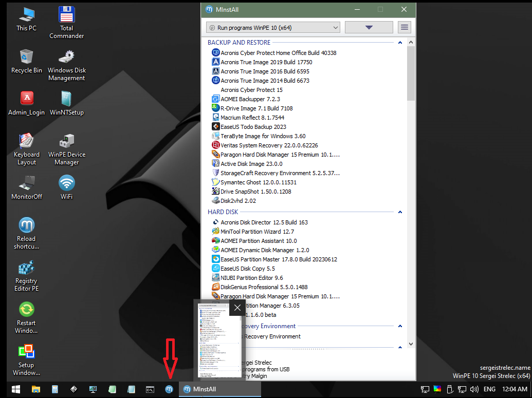The width and height of the screenshot is (532, 398).
Task: Select EaseUS Disk Copy 5.5
Action: click(243, 269)
